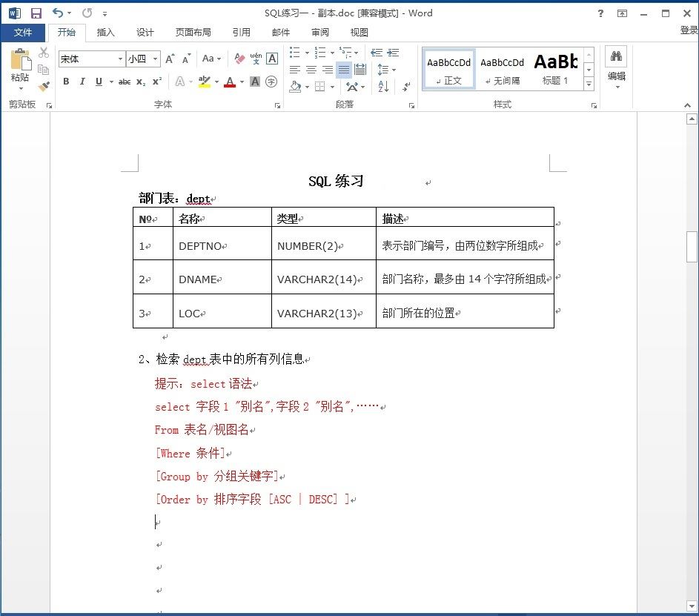Open the 文件 (File) tab
This screenshot has width=699, height=616.
click(x=23, y=33)
